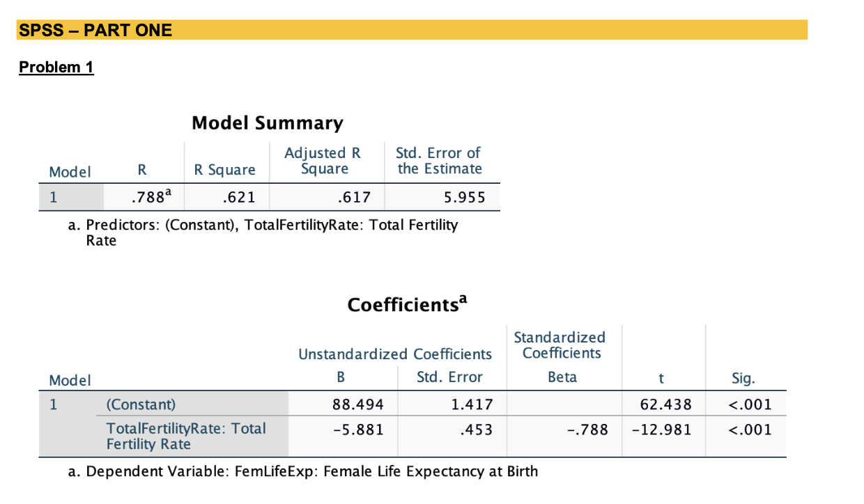Select the constant Std. Error value 1.417
This screenshot has width=864, height=504.
pos(472,404)
